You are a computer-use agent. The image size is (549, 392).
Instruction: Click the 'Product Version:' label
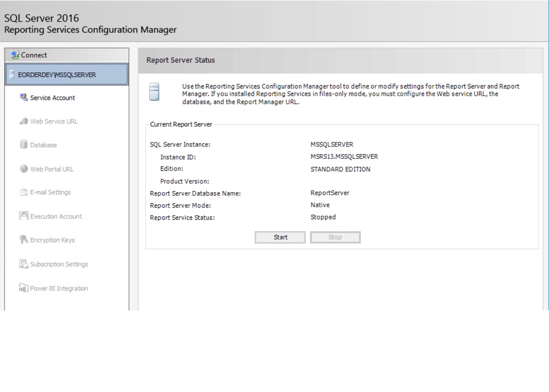(x=185, y=181)
